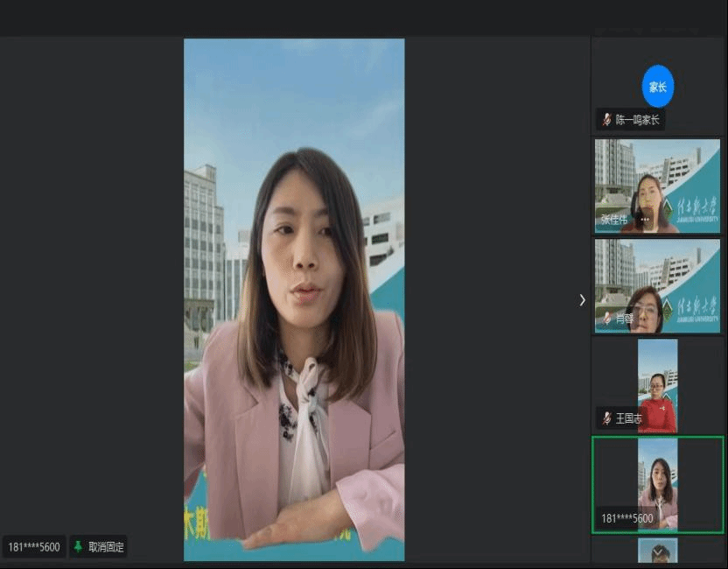The width and height of the screenshot is (728, 569).
Task: Click the 取消固定 text to unpin video
Action: coord(106,547)
